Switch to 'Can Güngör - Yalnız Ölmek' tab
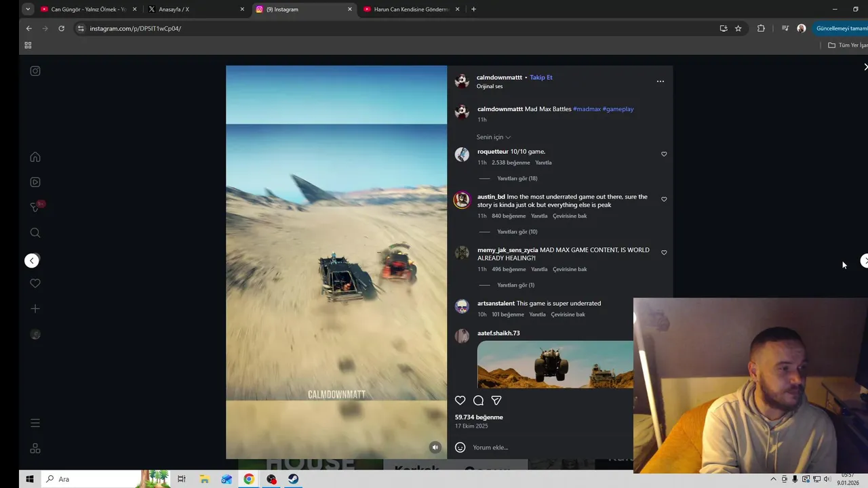This screenshot has height=488, width=868. tap(88, 9)
